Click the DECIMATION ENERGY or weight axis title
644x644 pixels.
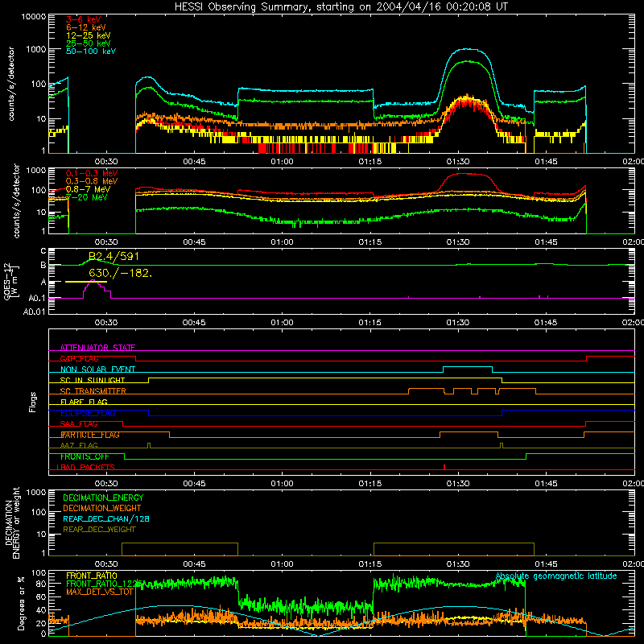[12, 522]
